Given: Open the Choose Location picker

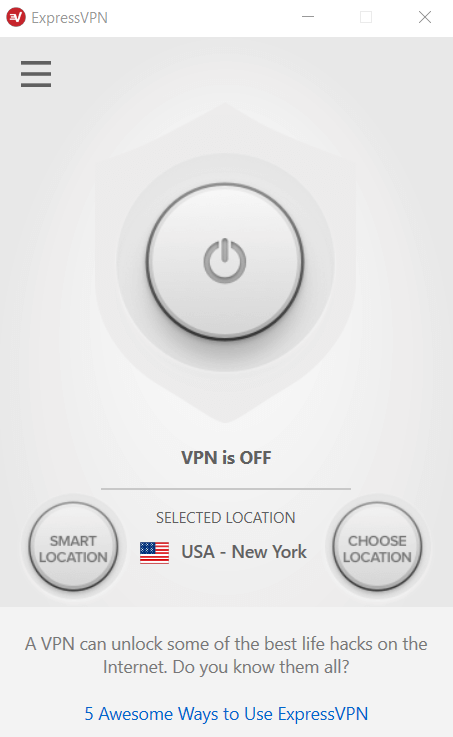Looking at the screenshot, I should 377,547.
